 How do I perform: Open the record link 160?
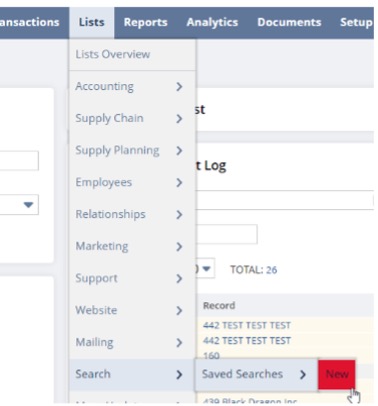[x=211, y=355]
